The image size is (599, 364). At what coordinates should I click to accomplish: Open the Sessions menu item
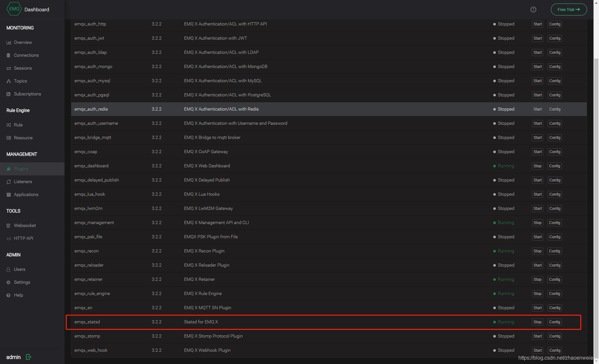tap(32, 68)
